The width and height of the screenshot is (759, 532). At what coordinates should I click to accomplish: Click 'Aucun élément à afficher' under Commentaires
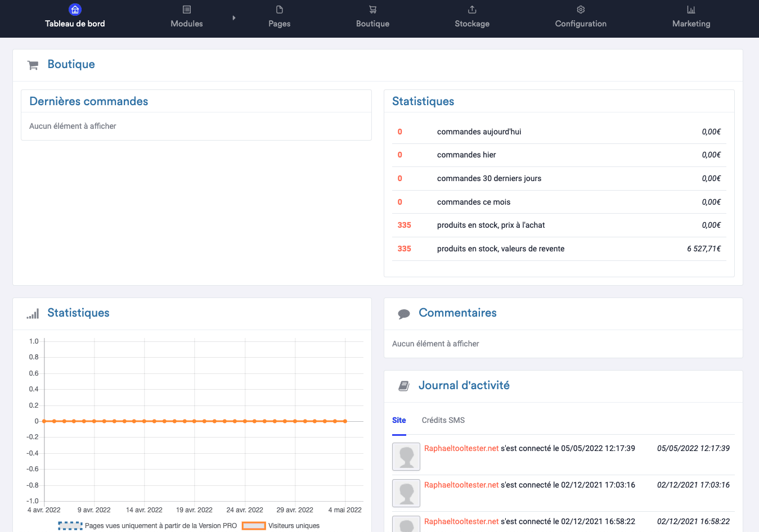click(435, 344)
